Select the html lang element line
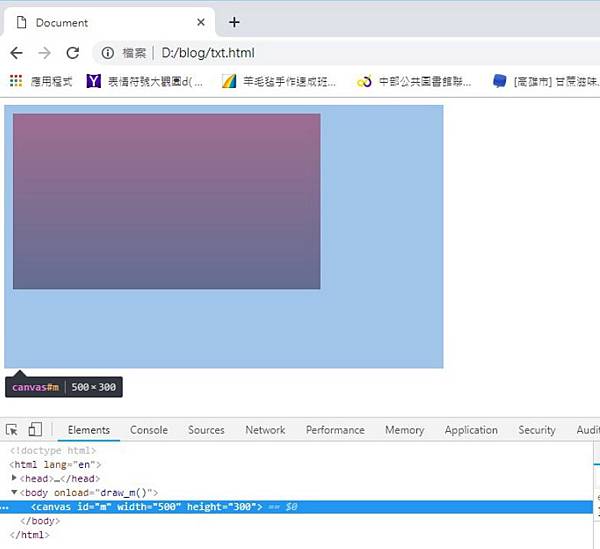The height and width of the screenshot is (549, 600). pos(55,464)
